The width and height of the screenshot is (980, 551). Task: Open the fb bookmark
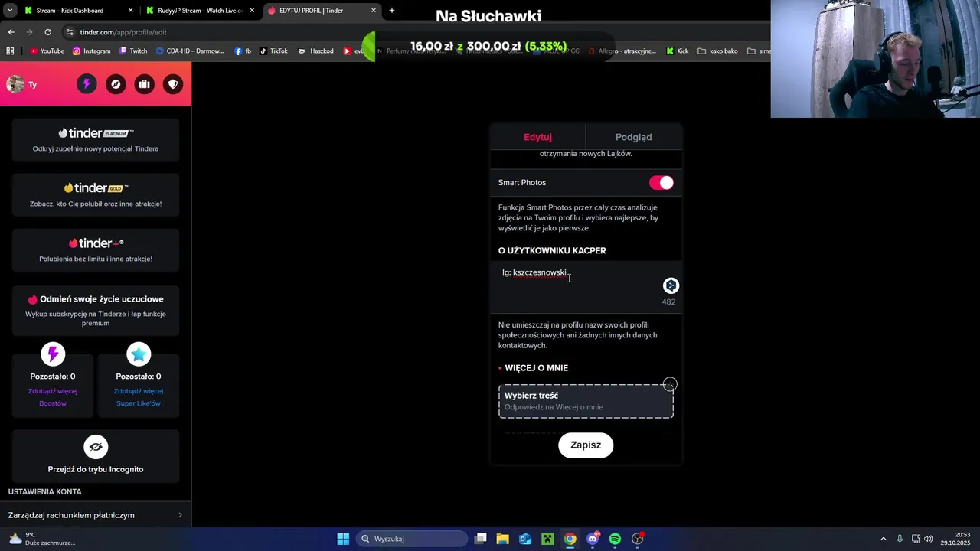243,51
